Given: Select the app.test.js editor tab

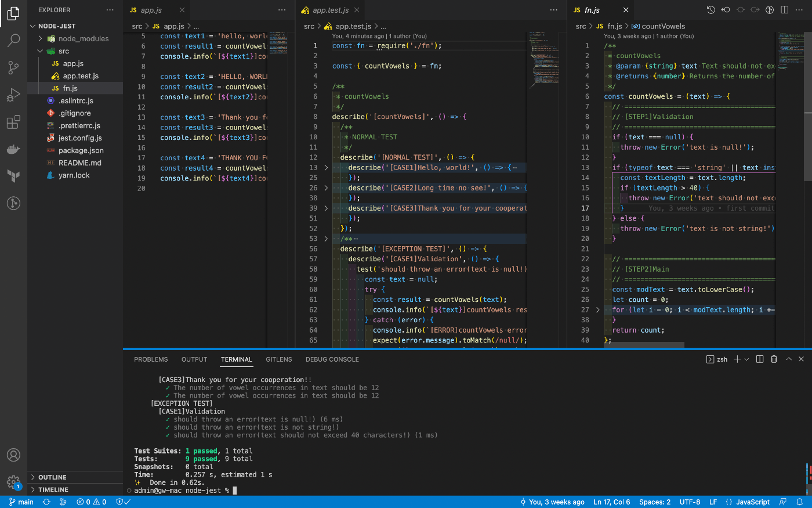Looking at the screenshot, I should click(x=331, y=10).
